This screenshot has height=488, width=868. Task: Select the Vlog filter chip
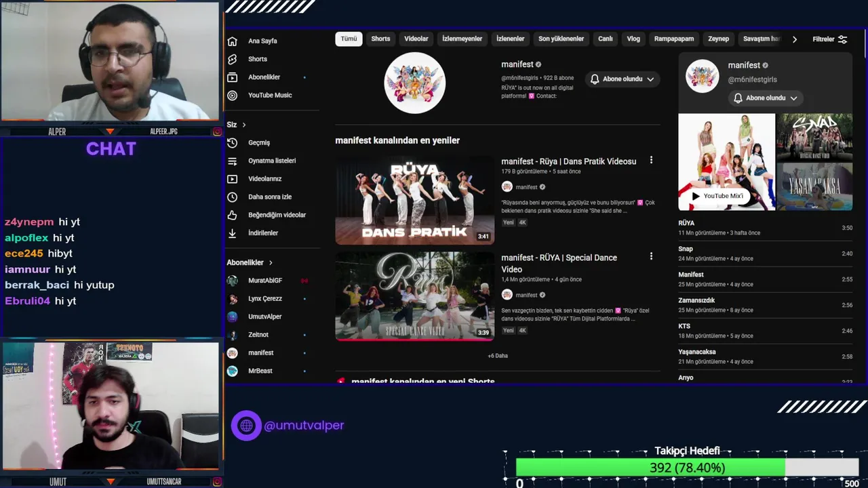point(633,39)
